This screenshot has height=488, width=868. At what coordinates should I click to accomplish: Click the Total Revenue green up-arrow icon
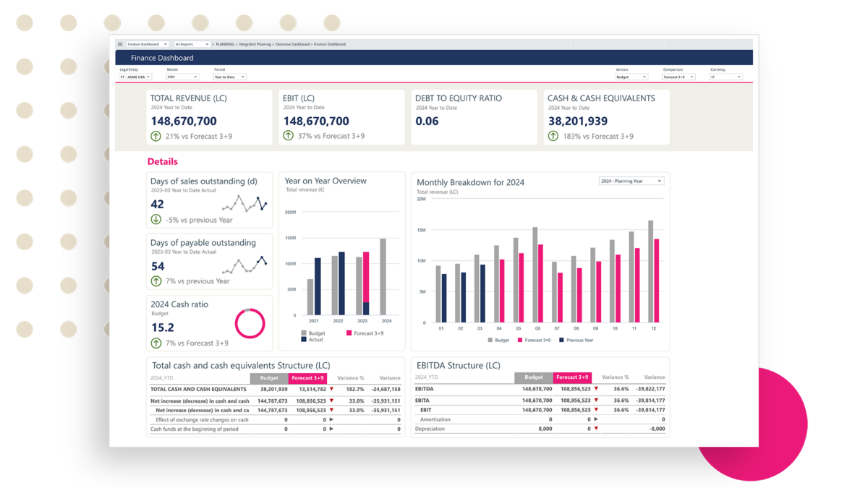(156, 136)
